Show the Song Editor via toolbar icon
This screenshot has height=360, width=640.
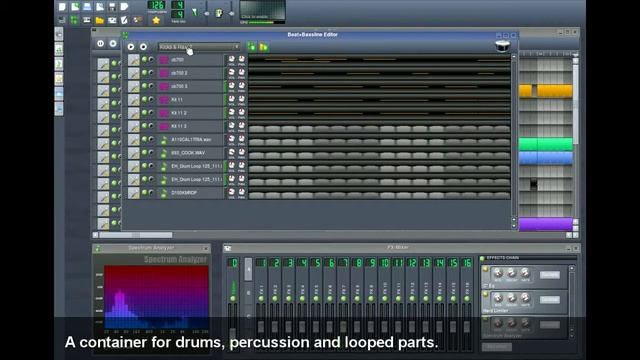point(62,20)
